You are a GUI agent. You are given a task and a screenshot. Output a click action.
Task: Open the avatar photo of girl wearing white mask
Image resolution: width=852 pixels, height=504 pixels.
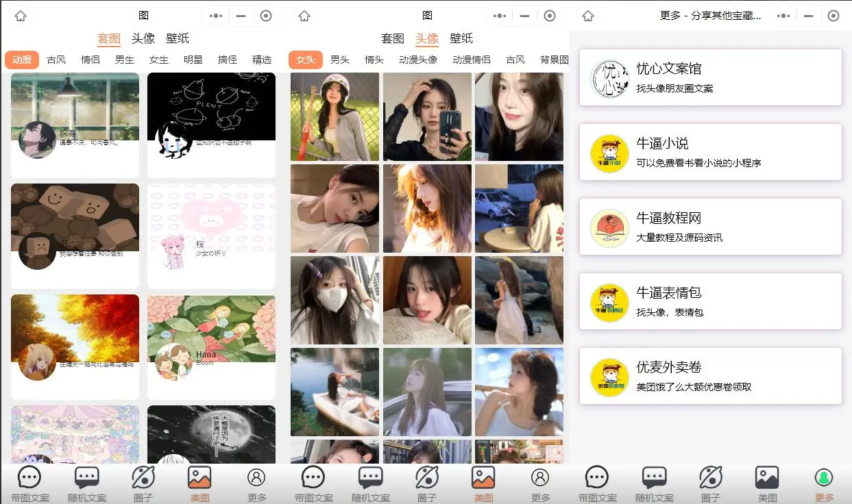pyautogui.click(x=334, y=300)
